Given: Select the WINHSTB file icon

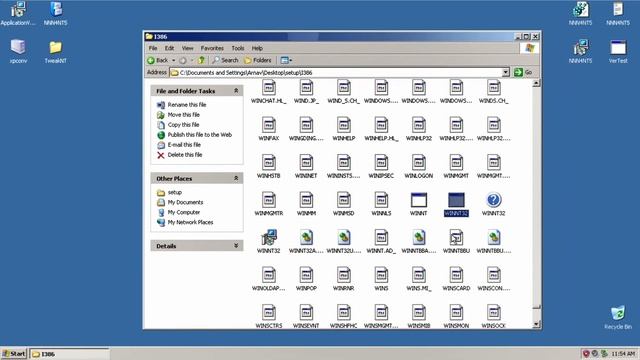Looking at the screenshot, I should pyautogui.click(x=269, y=163).
